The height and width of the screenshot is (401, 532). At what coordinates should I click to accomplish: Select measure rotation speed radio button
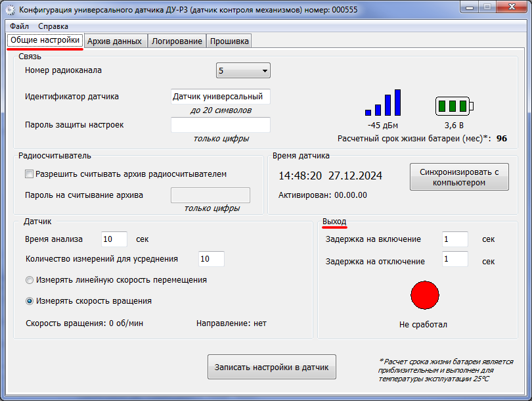(x=30, y=301)
